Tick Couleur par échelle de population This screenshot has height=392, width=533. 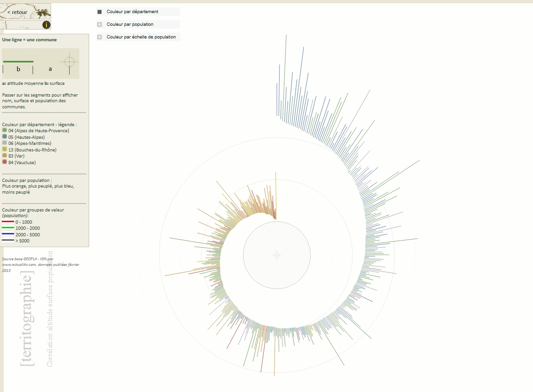click(99, 37)
